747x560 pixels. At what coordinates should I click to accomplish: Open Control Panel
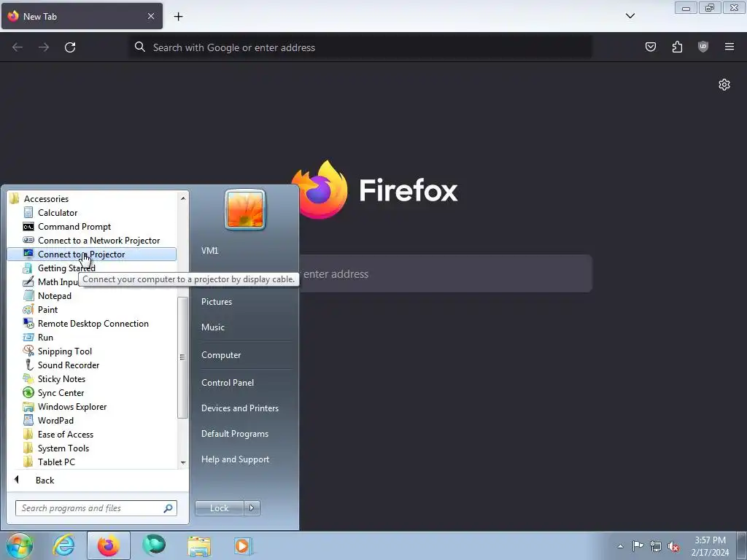tap(228, 383)
